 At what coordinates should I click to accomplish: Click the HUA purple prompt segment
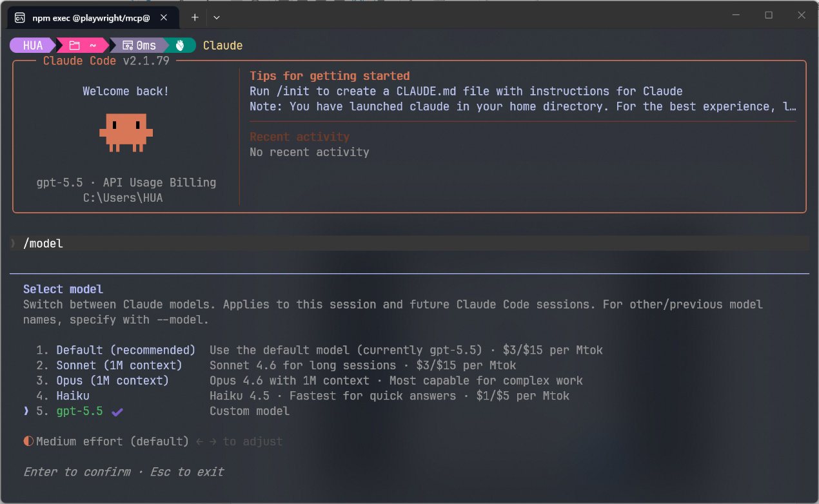[x=32, y=45]
